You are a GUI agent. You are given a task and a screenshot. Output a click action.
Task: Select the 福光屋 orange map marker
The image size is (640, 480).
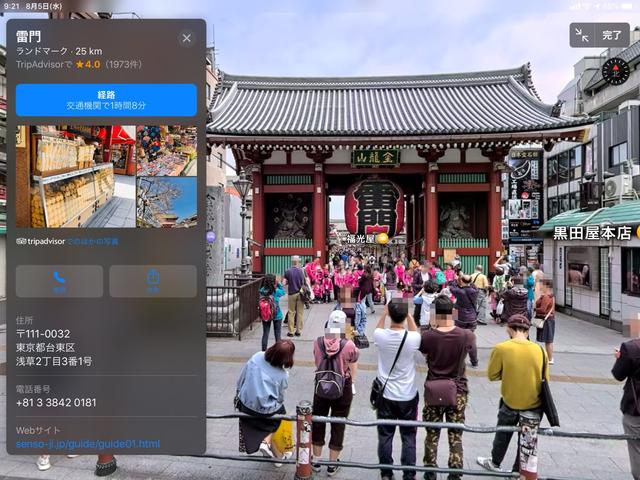(x=381, y=238)
